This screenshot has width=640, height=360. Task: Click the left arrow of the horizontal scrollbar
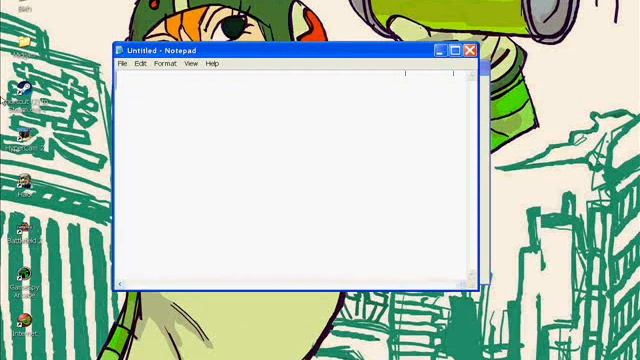click(x=120, y=284)
